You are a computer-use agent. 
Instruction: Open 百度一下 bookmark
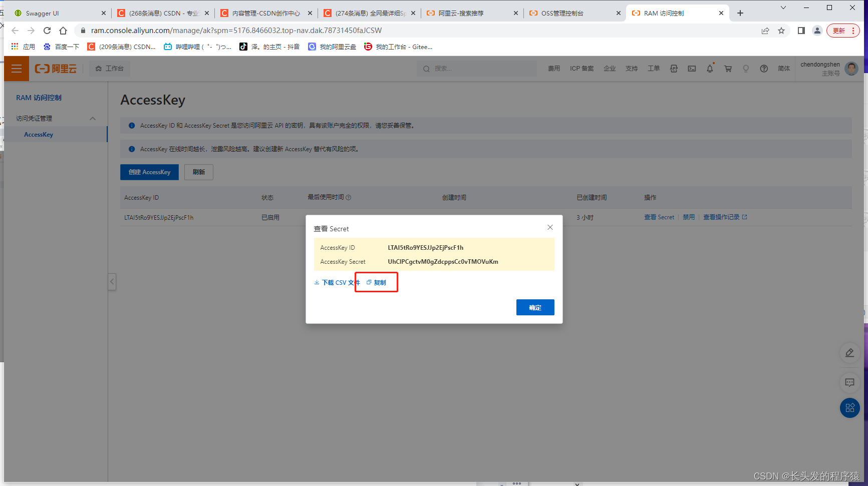[x=61, y=47]
